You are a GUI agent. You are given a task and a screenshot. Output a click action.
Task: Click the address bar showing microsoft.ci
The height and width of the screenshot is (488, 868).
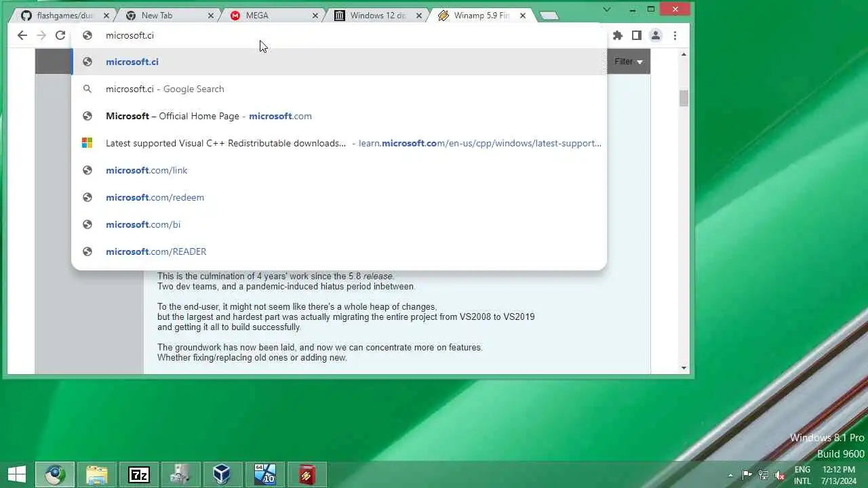point(339,35)
